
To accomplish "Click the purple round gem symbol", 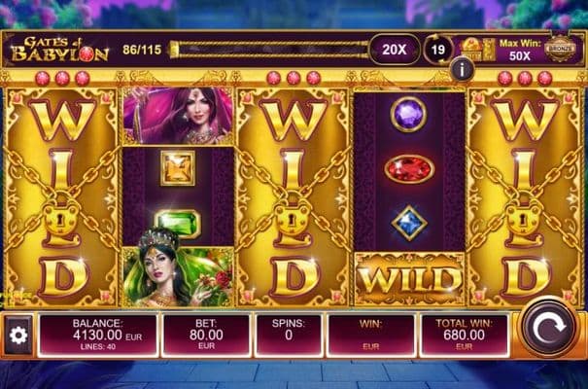I will [409, 114].
